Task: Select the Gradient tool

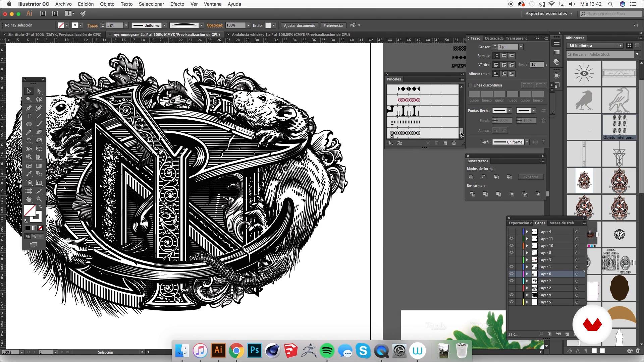Action: (39, 166)
